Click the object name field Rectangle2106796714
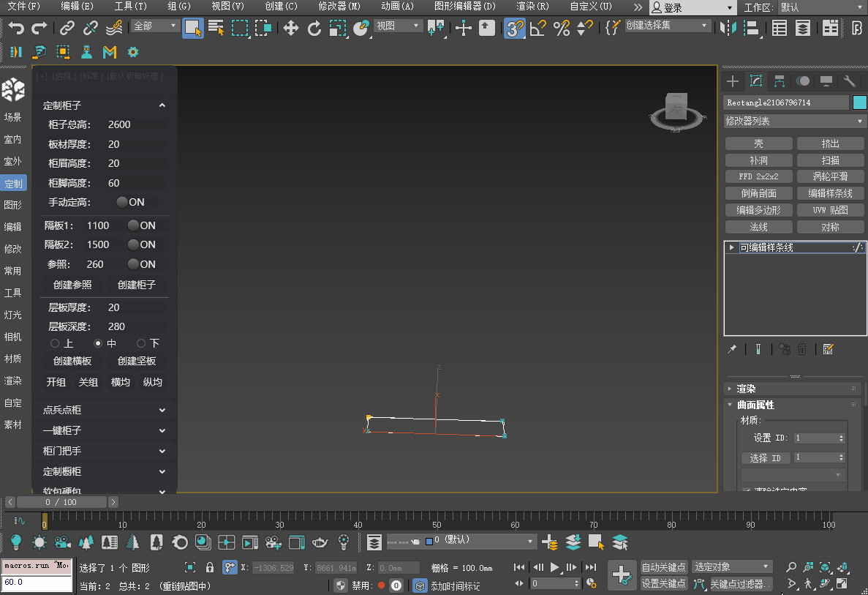The width and height of the screenshot is (868, 595). (x=786, y=102)
